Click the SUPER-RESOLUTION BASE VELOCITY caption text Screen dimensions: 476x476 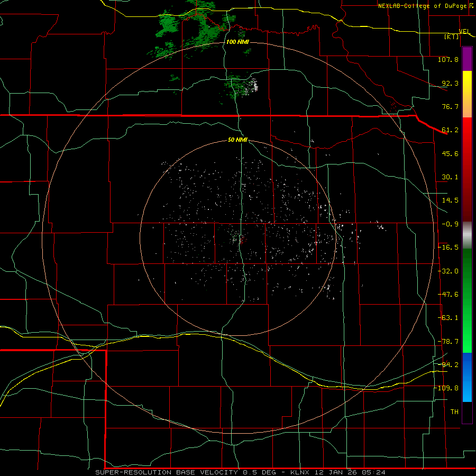click(x=168, y=472)
